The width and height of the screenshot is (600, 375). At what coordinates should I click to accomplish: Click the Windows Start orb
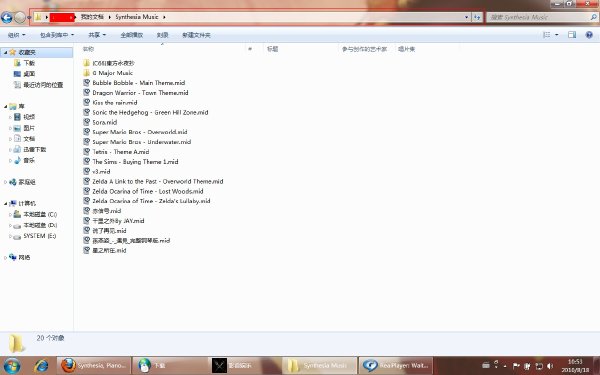[x=12, y=366]
